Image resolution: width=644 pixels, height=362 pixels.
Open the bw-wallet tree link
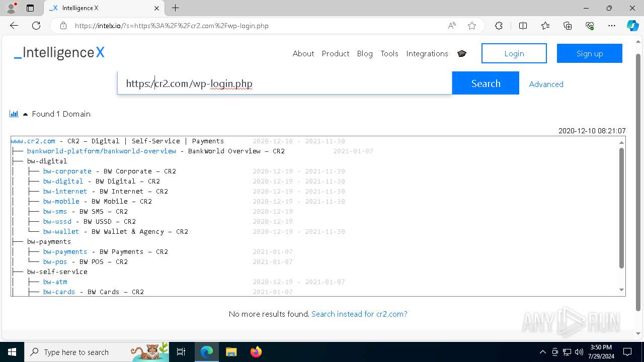(61, 232)
